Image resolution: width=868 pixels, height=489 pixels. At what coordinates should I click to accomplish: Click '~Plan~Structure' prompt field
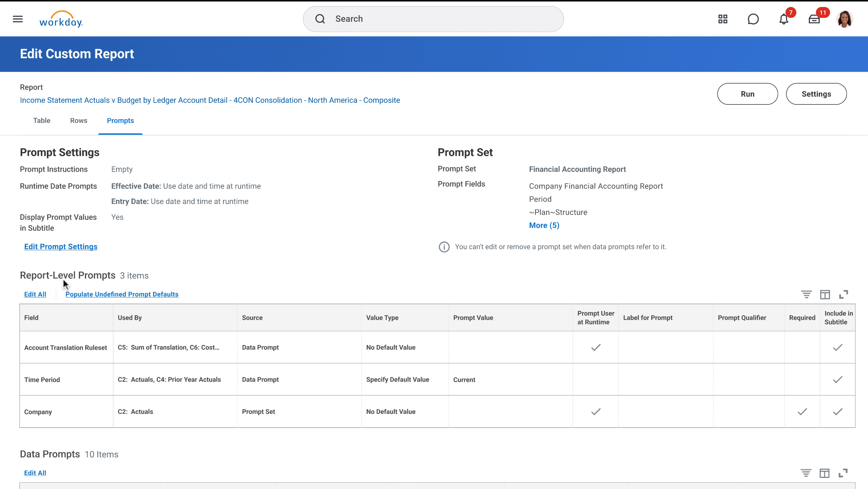pyautogui.click(x=558, y=212)
